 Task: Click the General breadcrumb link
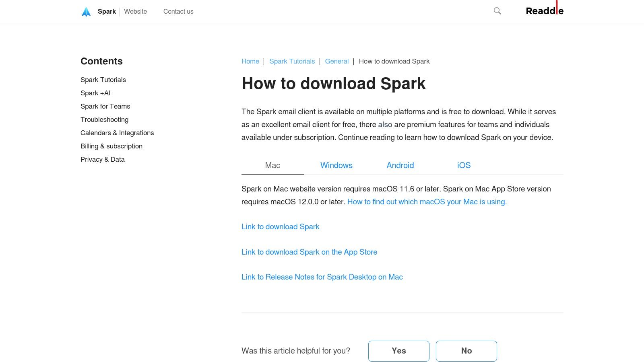336,62
